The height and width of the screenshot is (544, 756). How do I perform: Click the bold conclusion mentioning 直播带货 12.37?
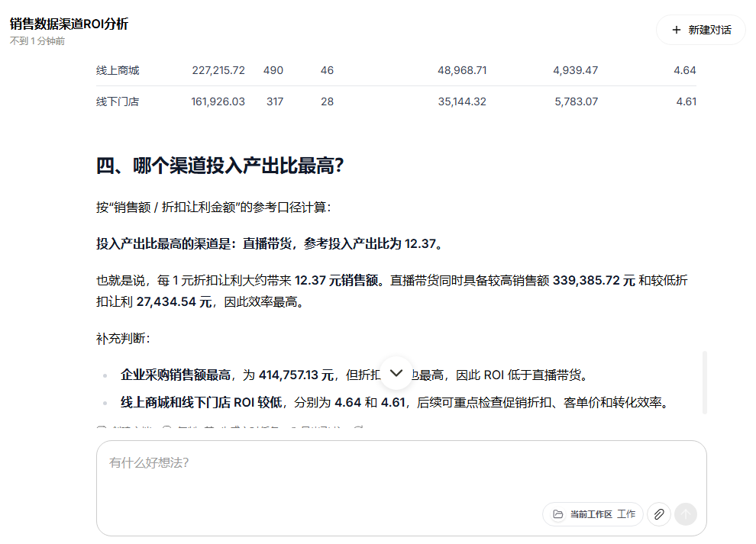[x=269, y=244]
